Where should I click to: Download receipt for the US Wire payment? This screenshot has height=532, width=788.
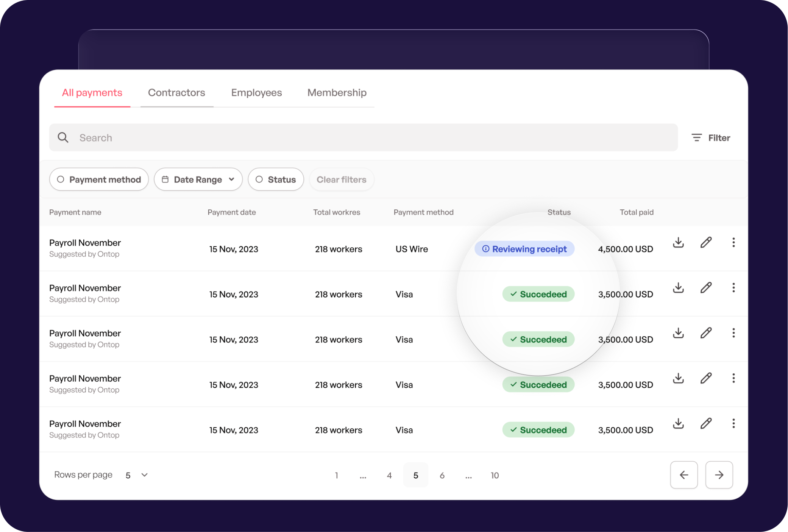678,243
